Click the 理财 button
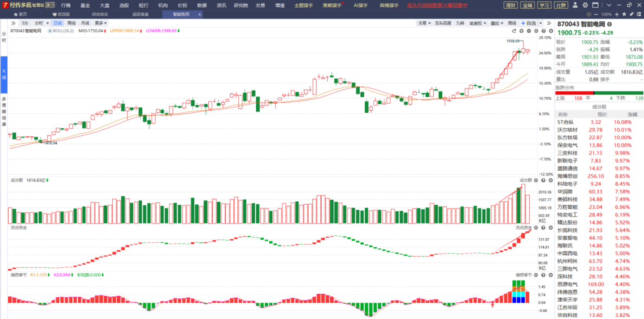 pyautogui.click(x=511, y=5)
